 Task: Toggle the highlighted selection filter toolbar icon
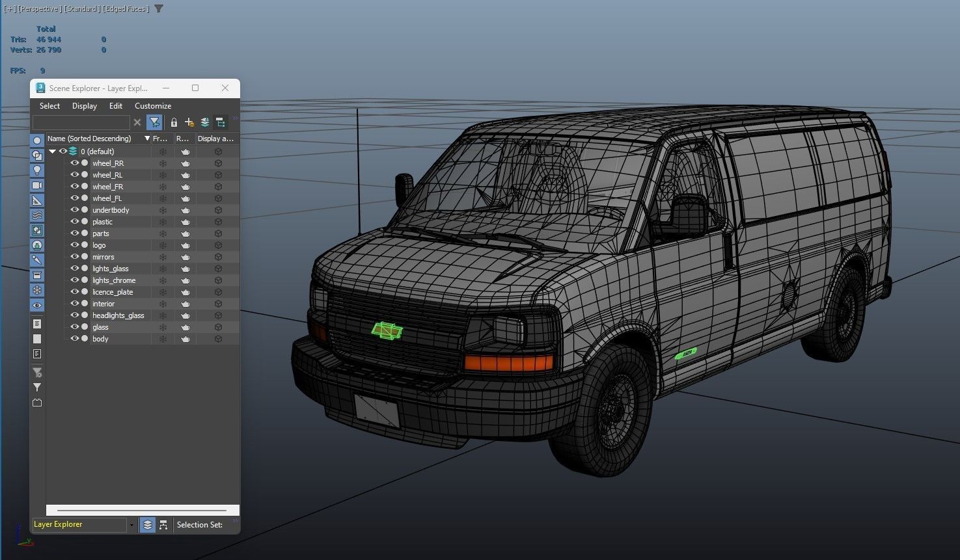(x=154, y=122)
